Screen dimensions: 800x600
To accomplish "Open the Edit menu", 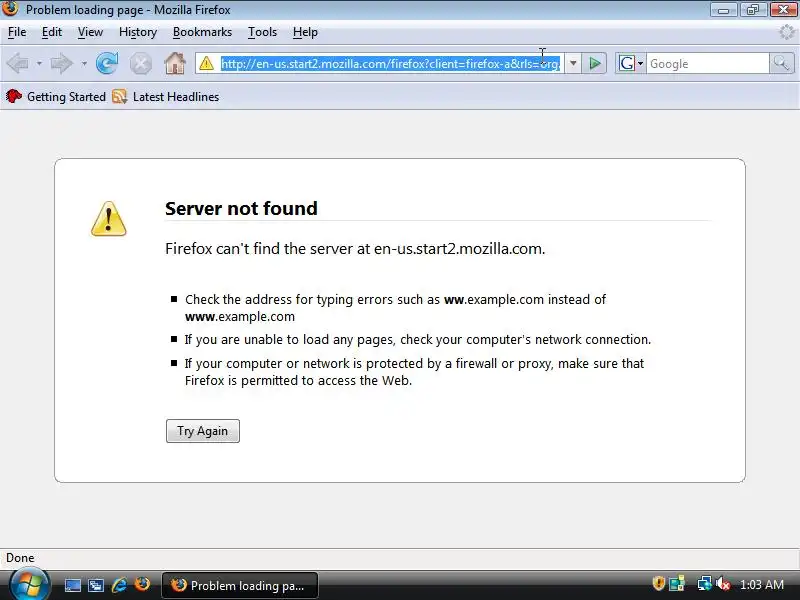I will [x=52, y=32].
